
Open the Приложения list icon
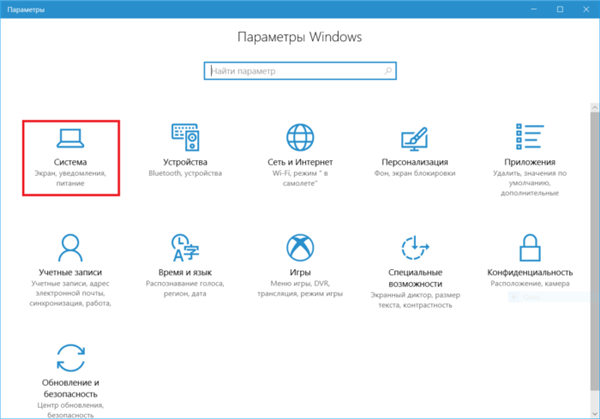(x=530, y=137)
